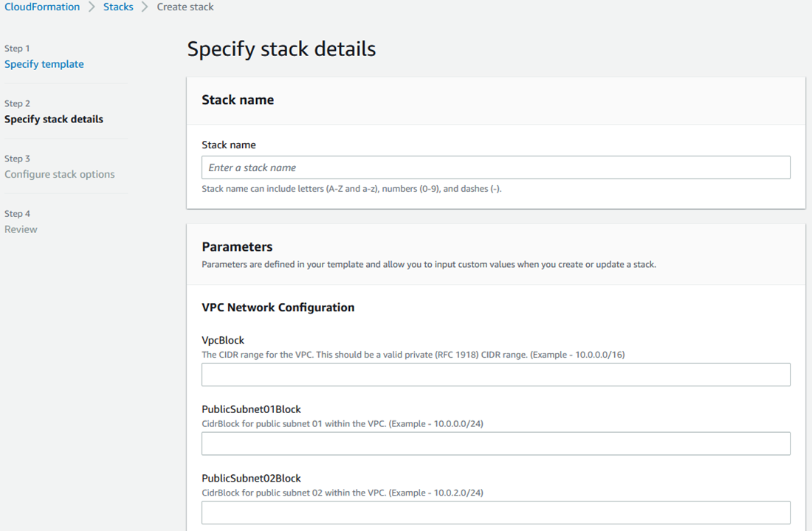Focus the VpcBlock CIDR input field
This screenshot has width=812, height=531.
point(495,375)
